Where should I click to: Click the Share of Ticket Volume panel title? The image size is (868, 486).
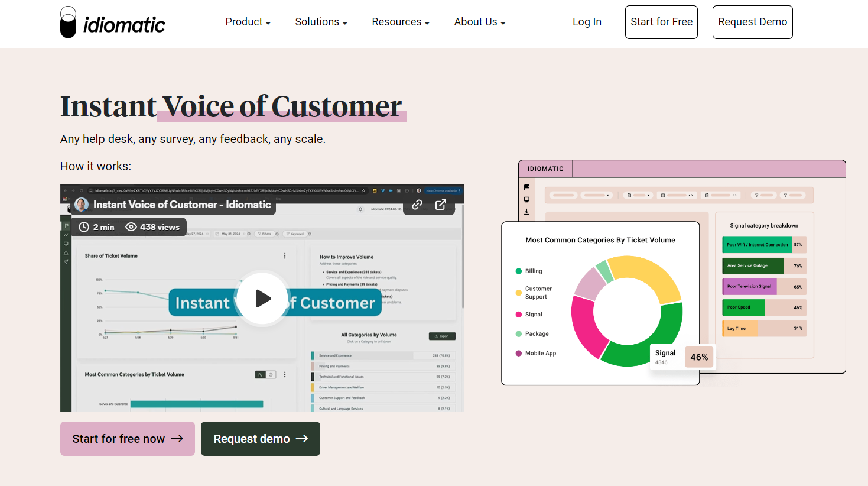(x=111, y=256)
